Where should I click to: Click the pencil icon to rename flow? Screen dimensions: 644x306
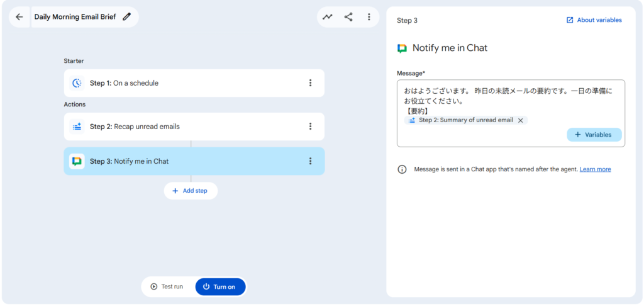[x=127, y=17]
